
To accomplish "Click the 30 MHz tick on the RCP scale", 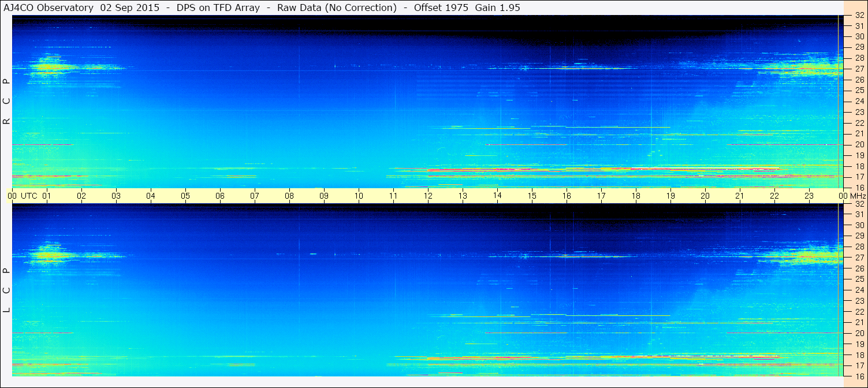I will tap(859, 37).
